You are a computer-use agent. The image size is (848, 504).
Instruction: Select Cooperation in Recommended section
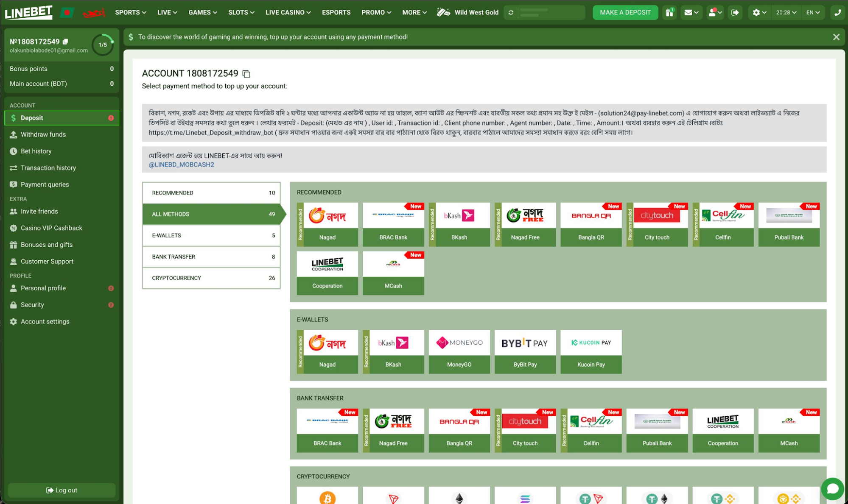point(327,273)
